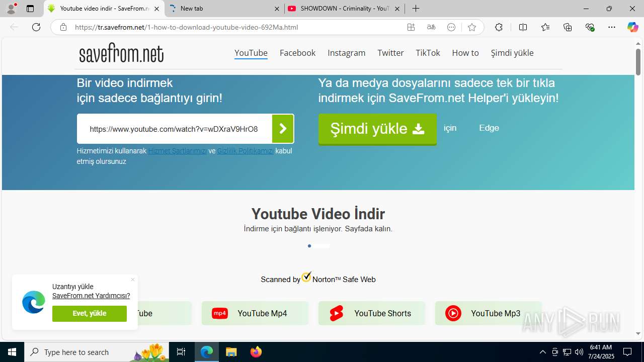644x362 pixels.
Task: Open the tab actions menu icon
Action: [x=30, y=9]
